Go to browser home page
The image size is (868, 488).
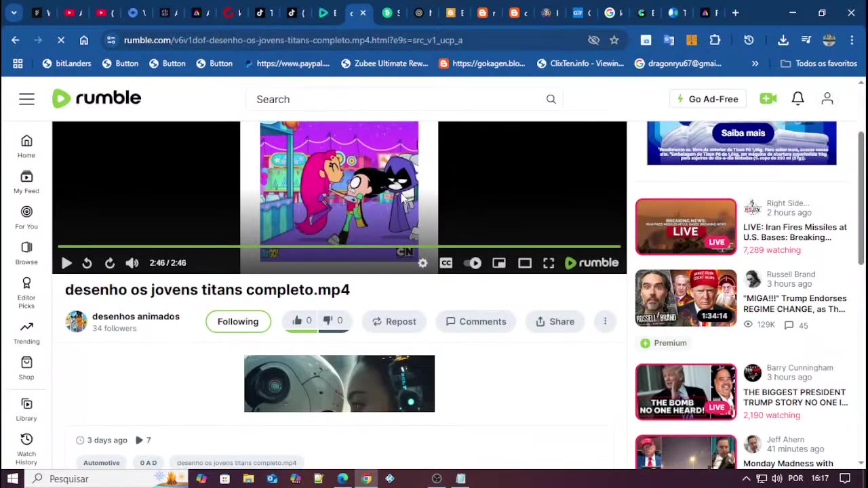[x=84, y=40]
